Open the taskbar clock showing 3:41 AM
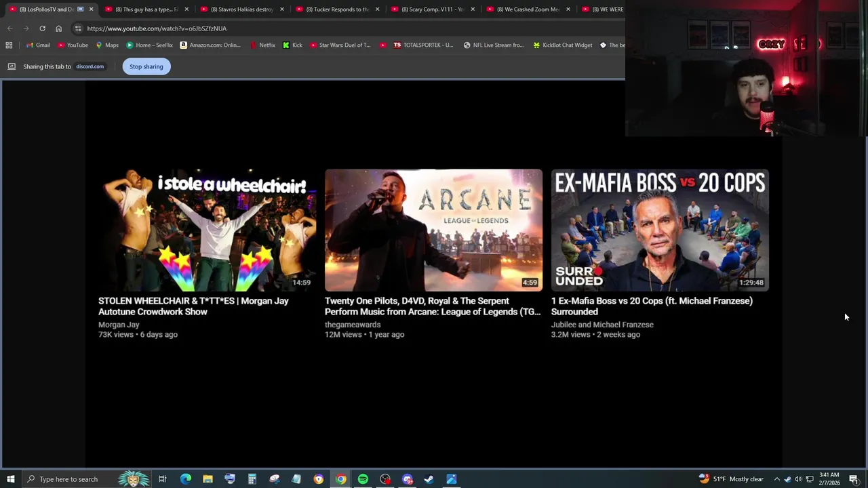 829,479
